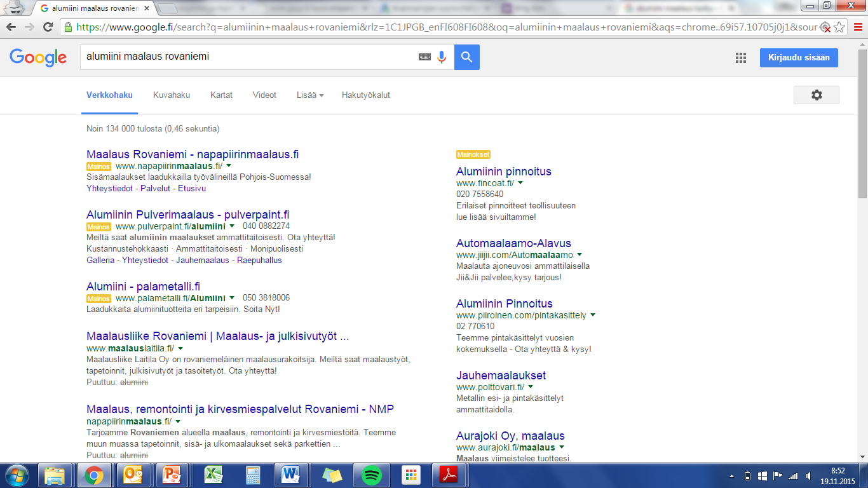868x488 pixels.
Task: Open the Windows Start menu
Action: click(16, 475)
